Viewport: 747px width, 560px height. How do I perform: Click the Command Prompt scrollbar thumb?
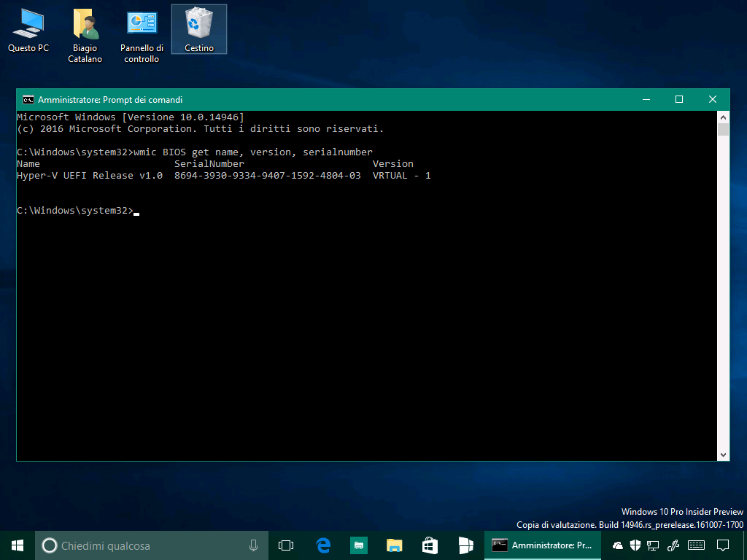tap(723, 129)
